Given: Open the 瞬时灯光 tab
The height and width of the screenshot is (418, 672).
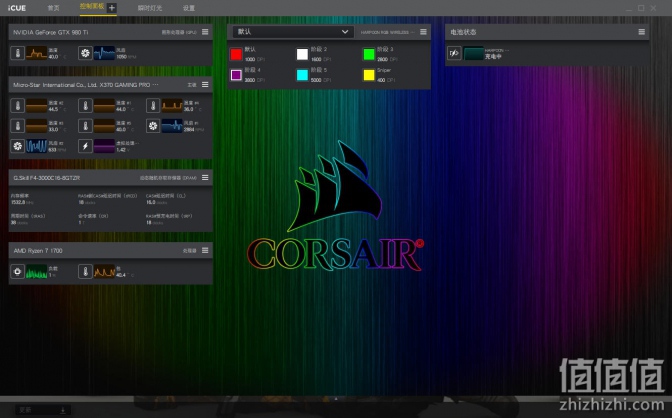Looking at the screenshot, I should 150,8.
